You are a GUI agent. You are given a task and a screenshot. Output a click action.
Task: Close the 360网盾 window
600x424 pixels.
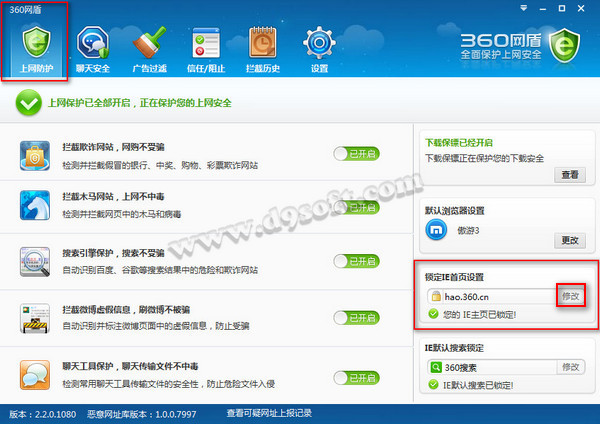point(581,8)
